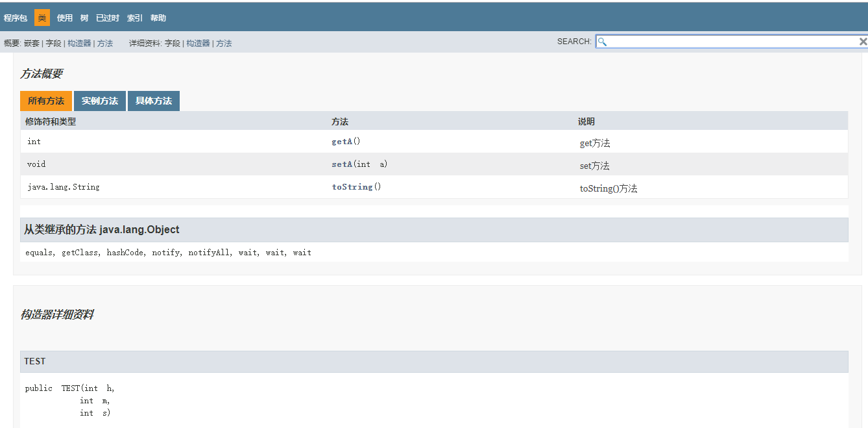The width and height of the screenshot is (868, 428).
Task: Click the 字段 text in 概要 row
Action: (53, 43)
